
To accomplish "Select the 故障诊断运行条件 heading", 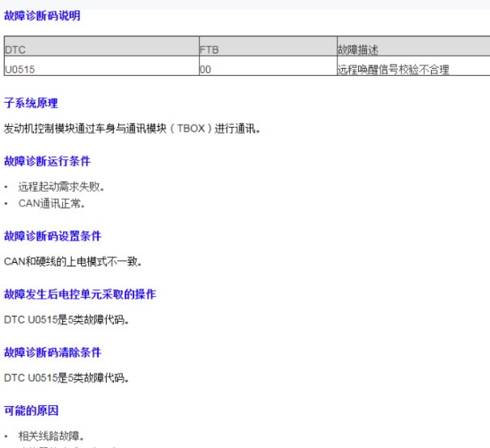I will 47,161.
